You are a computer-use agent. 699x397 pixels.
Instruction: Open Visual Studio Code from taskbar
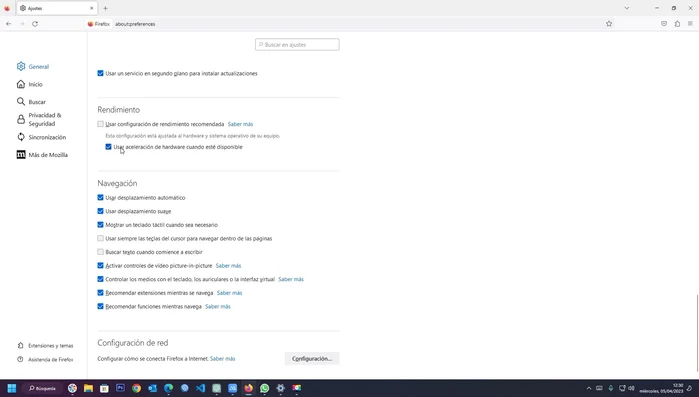tap(200, 388)
